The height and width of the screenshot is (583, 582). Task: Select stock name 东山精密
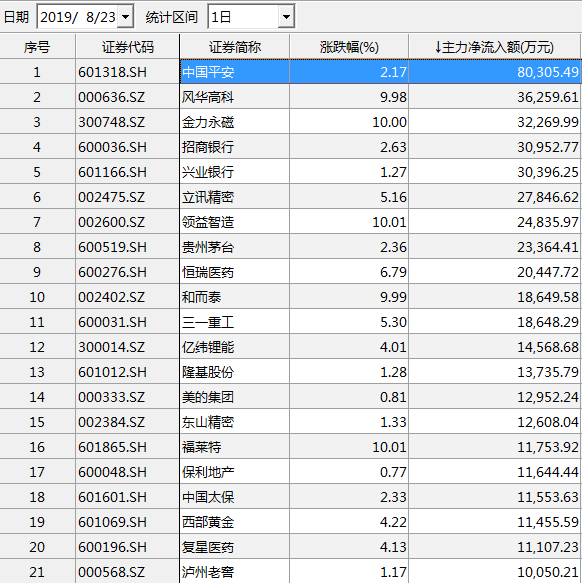[208, 422]
